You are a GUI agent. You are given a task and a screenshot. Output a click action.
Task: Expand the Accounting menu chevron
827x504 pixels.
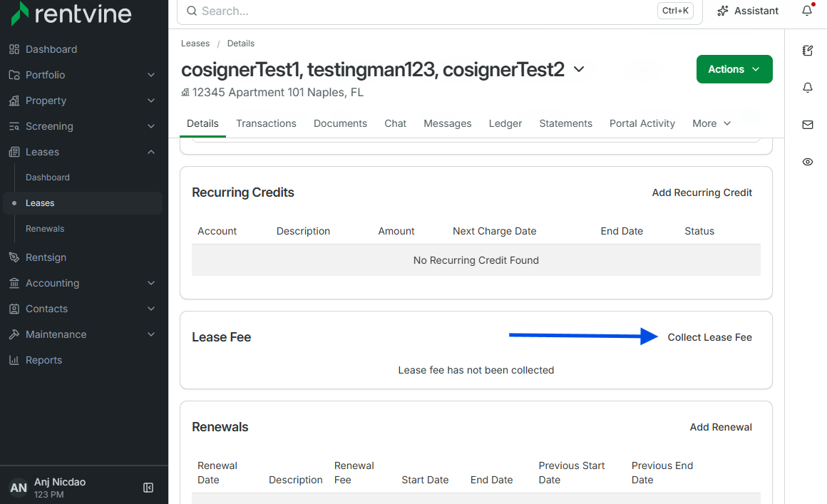(151, 283)
